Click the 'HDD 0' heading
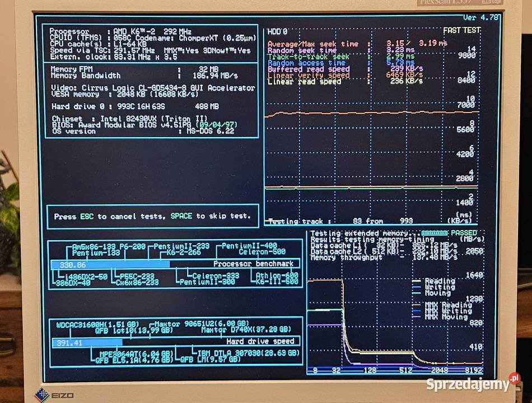This screenshot has width=532, height=403. point(277,32)
